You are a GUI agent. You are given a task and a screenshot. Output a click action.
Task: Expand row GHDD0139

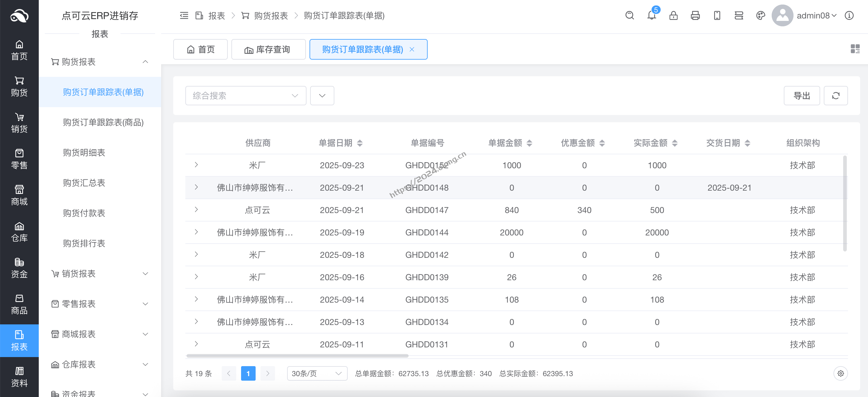coord(196,277)
